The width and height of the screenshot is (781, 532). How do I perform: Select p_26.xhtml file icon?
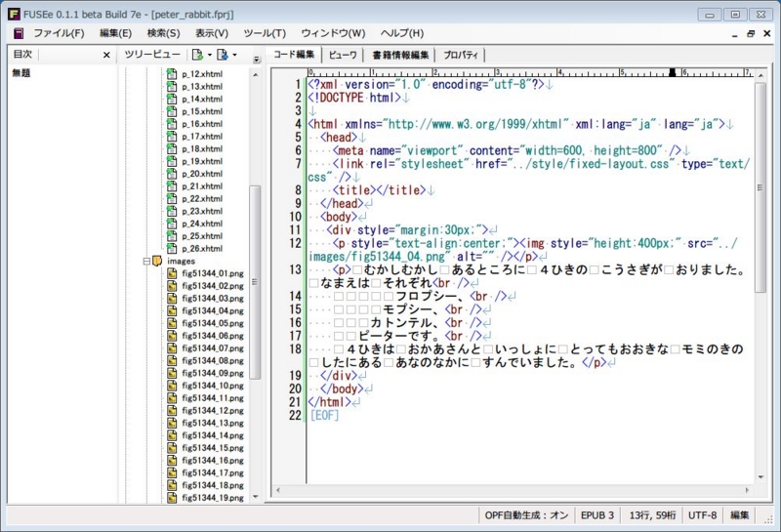[172, 248]
